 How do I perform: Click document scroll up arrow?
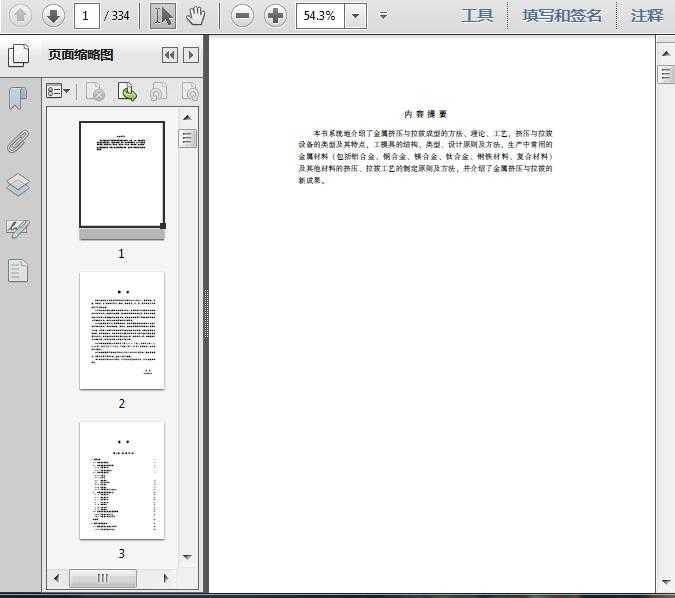coord(666,53)
